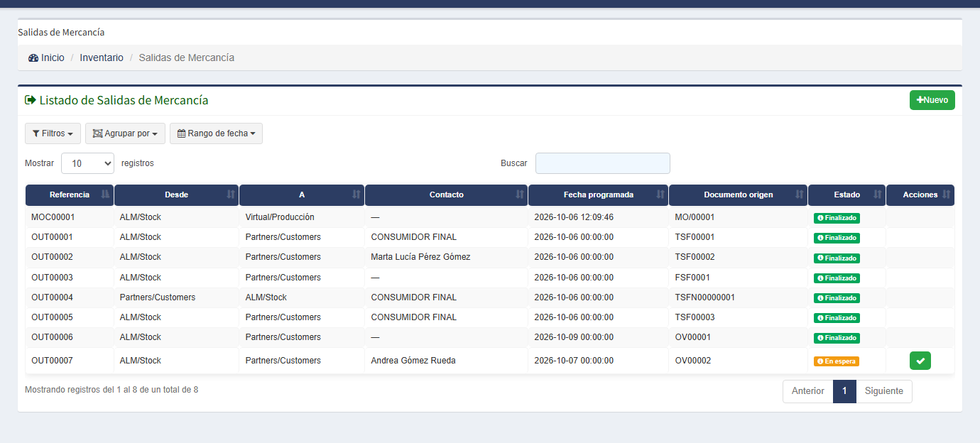Click contact Andrea Gómez Rueda
The width and height of the screenshot is (980, 443).
tap(413, 361)
